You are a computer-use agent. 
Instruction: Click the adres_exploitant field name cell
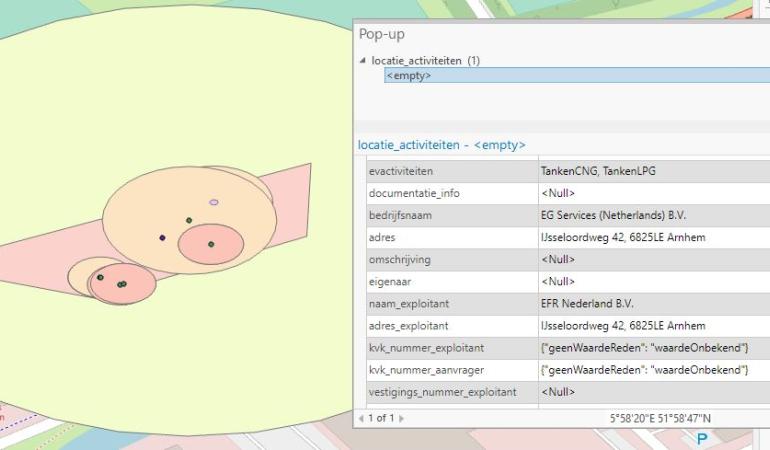point(408,325)
